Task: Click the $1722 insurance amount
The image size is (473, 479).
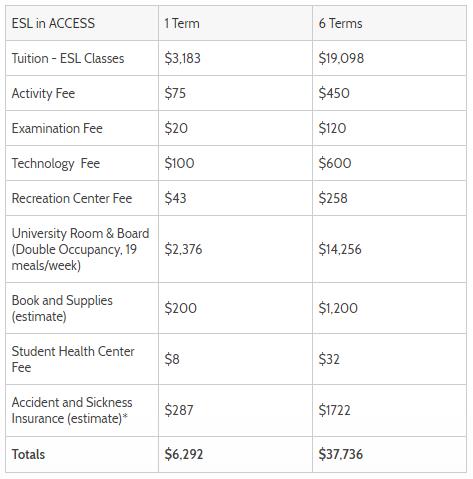Action: pos(334,410)
